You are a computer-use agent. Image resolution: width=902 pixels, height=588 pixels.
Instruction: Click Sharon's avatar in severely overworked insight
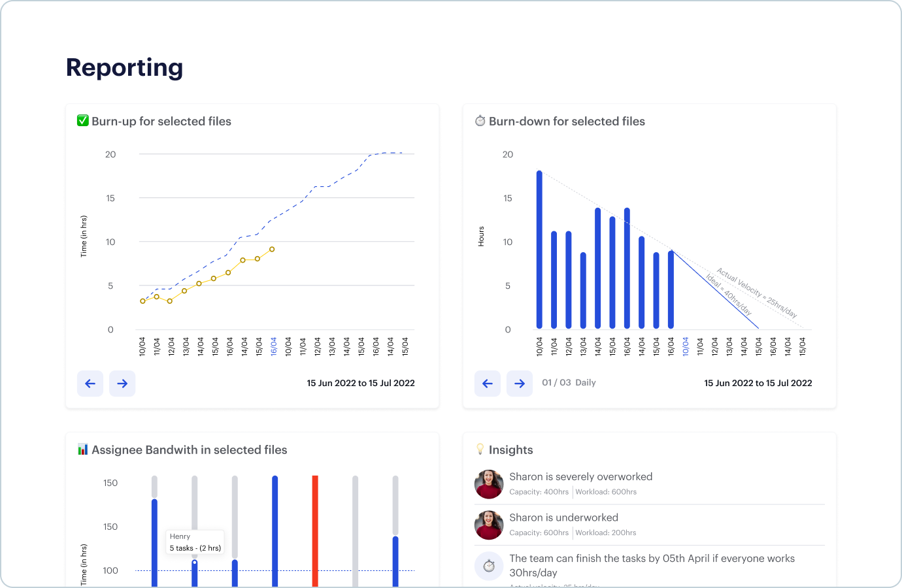489,484
